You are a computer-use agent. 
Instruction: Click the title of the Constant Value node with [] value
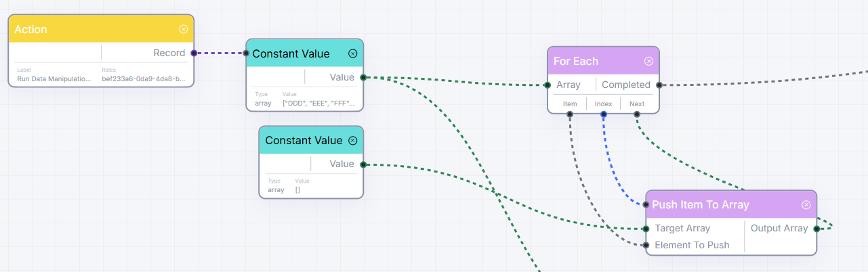[304, 141]
